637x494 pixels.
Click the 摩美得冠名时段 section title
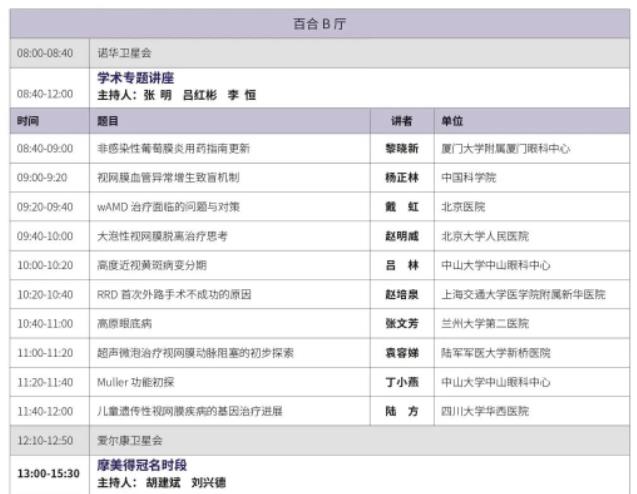(141, 466)
